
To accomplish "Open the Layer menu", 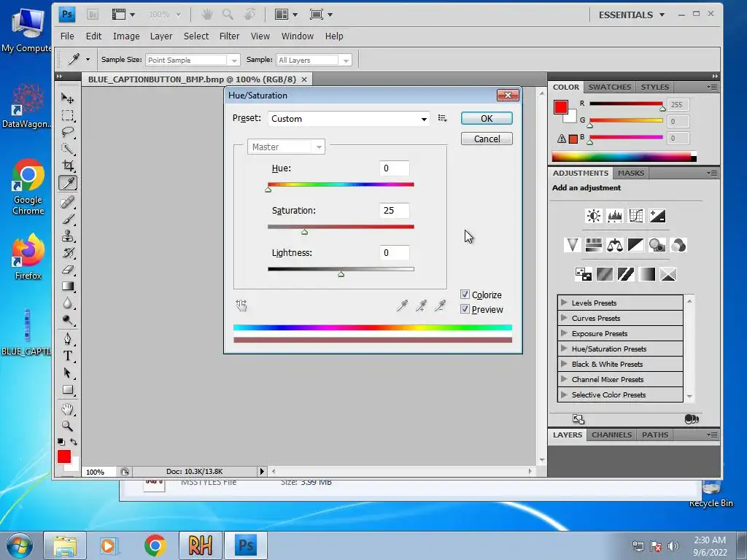I will pos(161,36).
